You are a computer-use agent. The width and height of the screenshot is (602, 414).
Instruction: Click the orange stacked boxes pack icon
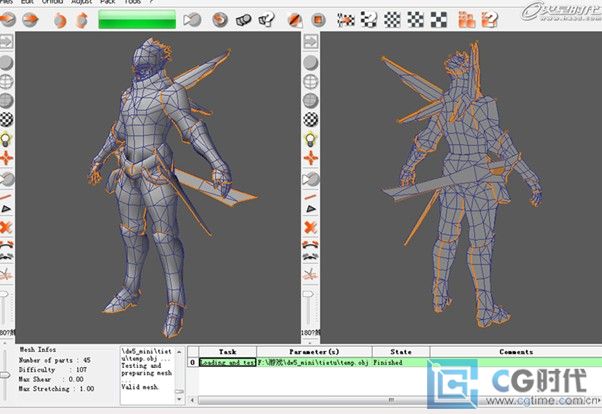point(467,20)
